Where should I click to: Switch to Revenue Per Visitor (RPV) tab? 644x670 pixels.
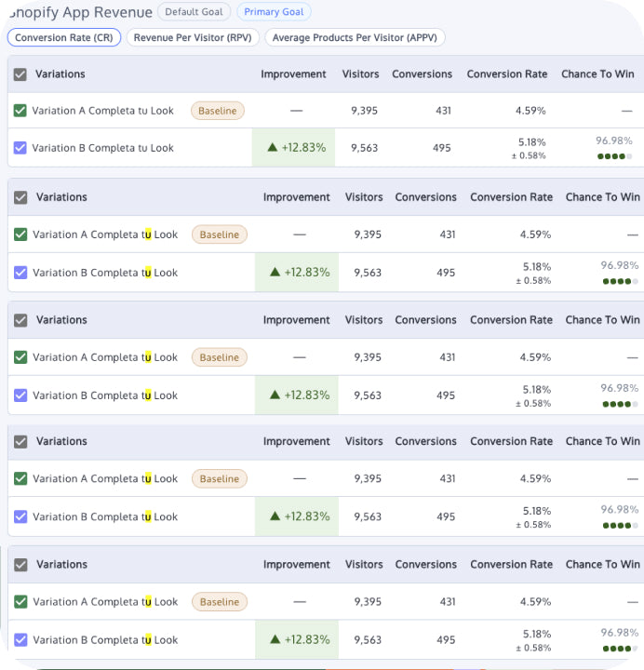coord(192,38)
